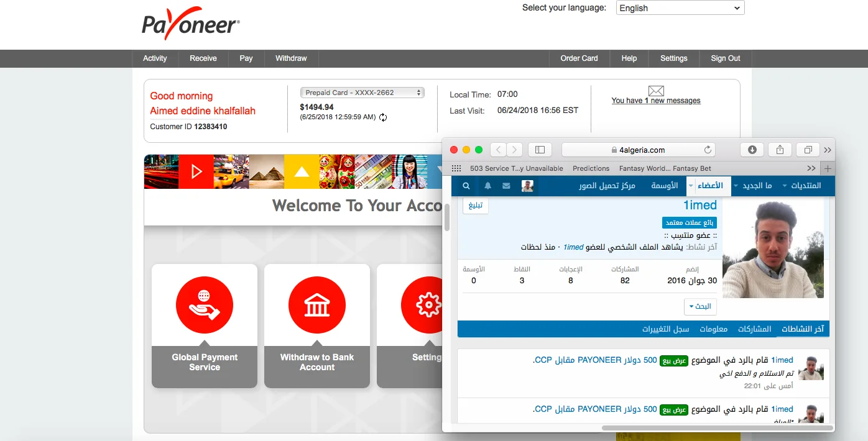This screenshot has height=441, width=868.
Task: Switch to the المشاركات profile tab
Action: [754, 329]
